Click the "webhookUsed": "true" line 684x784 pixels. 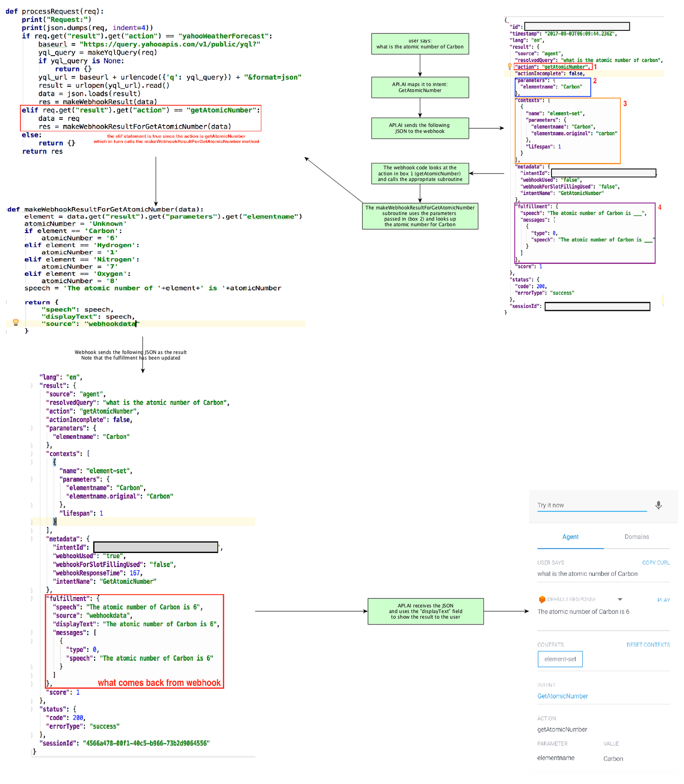click(x=89, y=556)
